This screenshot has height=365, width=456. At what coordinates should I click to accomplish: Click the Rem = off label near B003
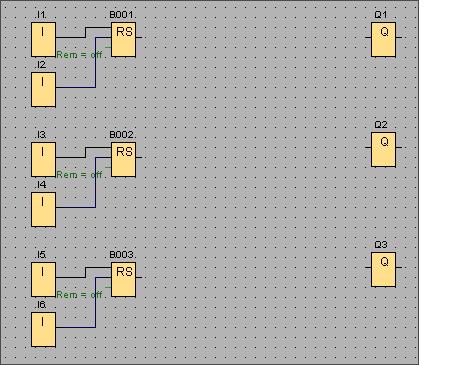tap(79, 295)
